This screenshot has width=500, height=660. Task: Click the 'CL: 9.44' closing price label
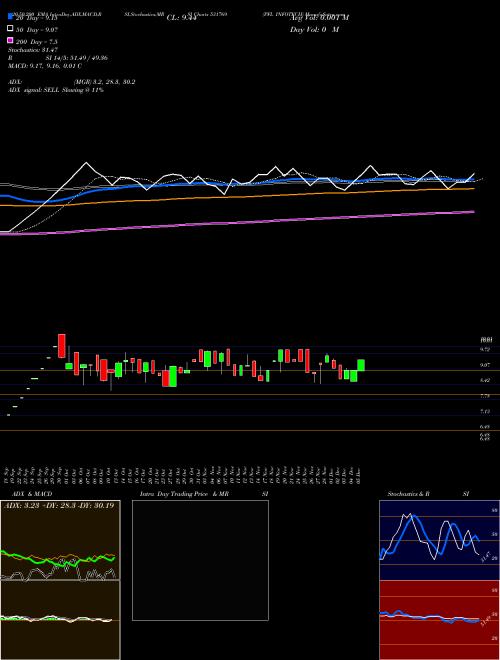182,18
